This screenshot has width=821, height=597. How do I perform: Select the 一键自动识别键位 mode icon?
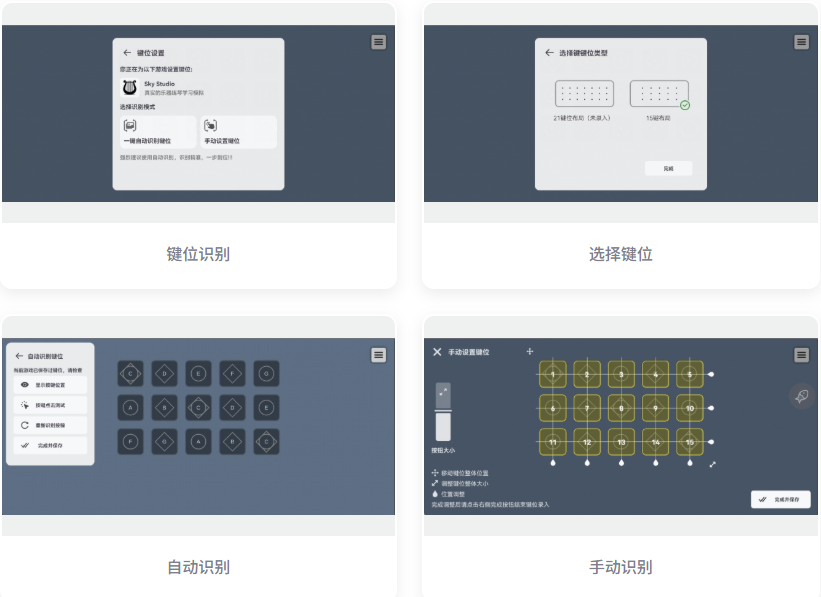[129, 124]
